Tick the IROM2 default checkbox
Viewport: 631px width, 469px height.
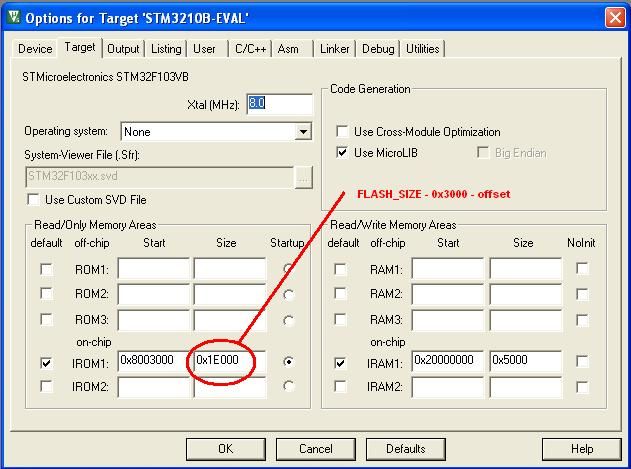[x=46, y=386]
